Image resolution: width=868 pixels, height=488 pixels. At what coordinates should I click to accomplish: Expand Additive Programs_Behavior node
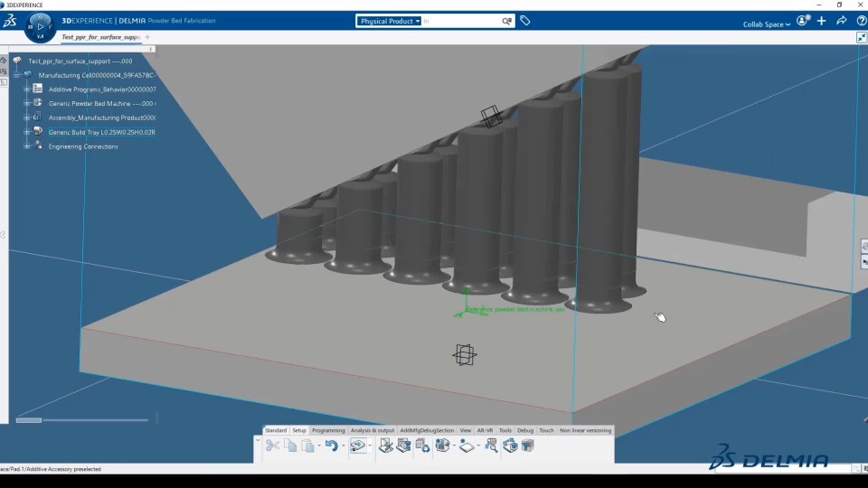coord(26,89)
